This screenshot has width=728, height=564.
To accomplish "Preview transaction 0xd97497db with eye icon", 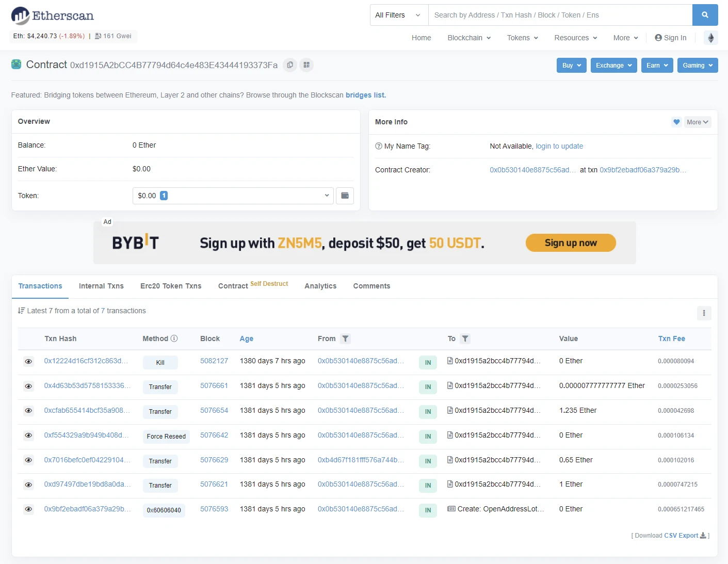I will pyautogui.click(x=29, y=485).
